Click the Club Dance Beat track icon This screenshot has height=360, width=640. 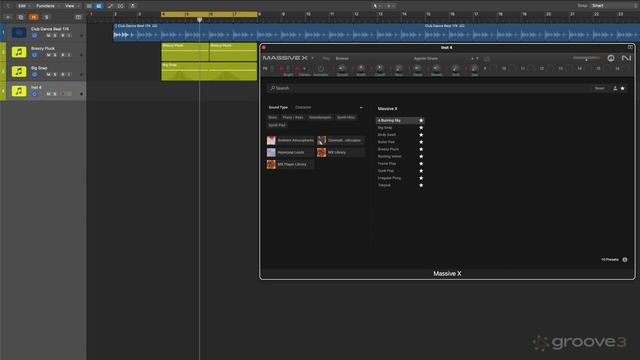tap(19, 32)
